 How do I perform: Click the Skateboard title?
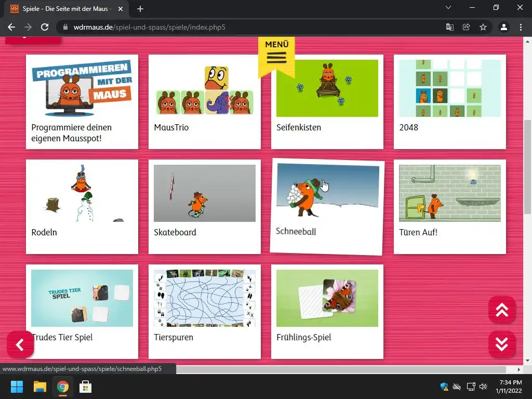pos(175,232)
